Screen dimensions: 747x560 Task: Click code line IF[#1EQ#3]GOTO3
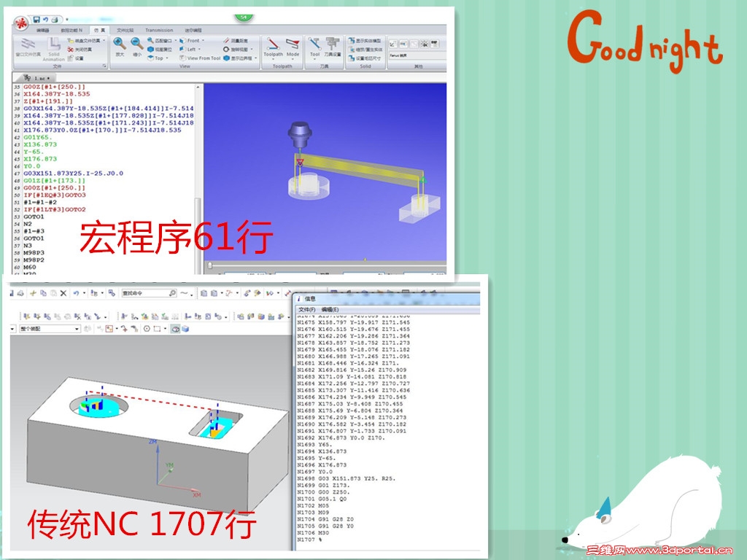tap(55, 195)
